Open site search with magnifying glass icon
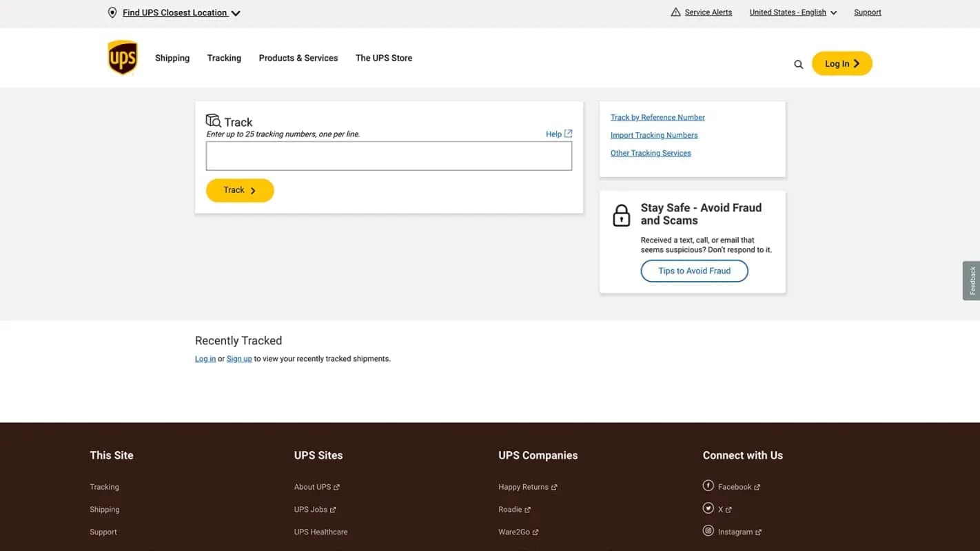This screenshot has width=980, height=551. pyautogui.click(x=798, y=64)
